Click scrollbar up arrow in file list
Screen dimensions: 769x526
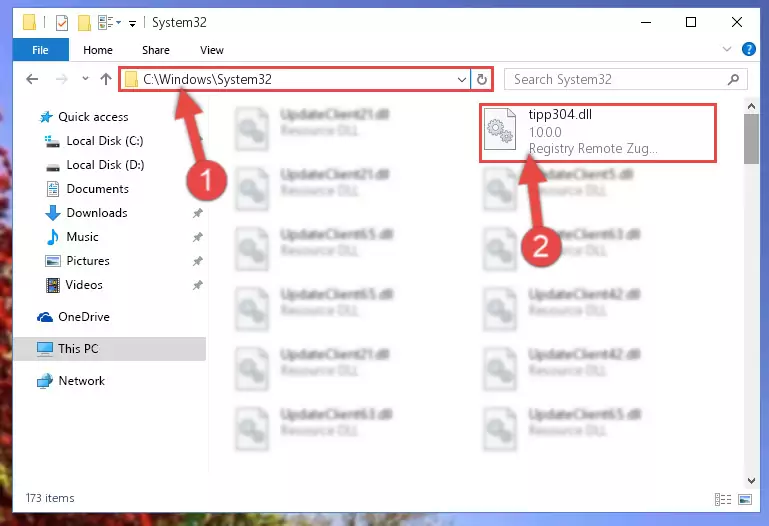751,106
